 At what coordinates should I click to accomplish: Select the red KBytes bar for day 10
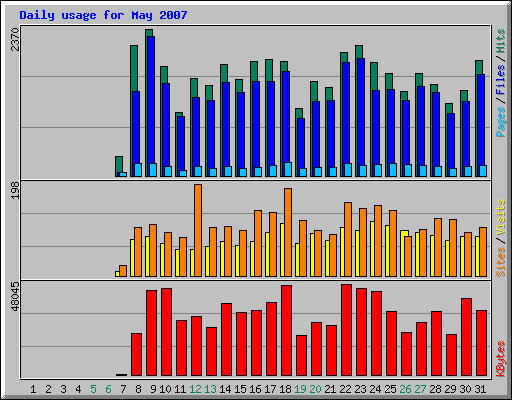tap(166, 332)
